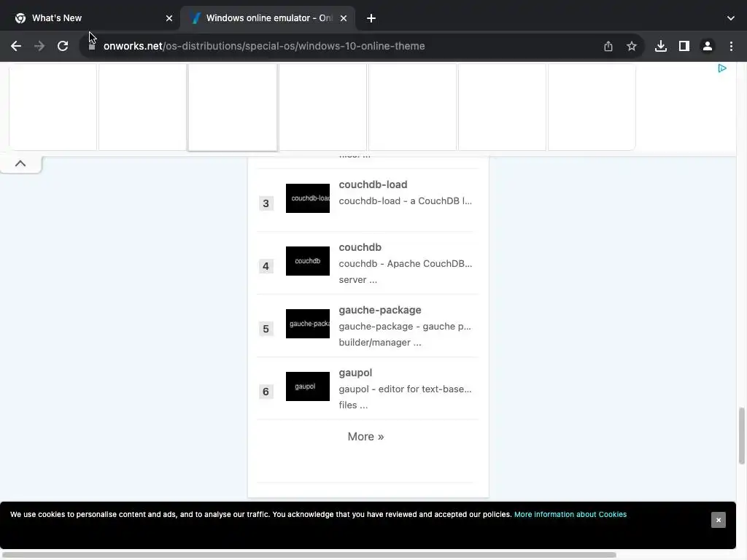Click the "gauche-package - gauche p..." description
The width and height of the screenshot is (747, 560).
[x=404, y=326]
